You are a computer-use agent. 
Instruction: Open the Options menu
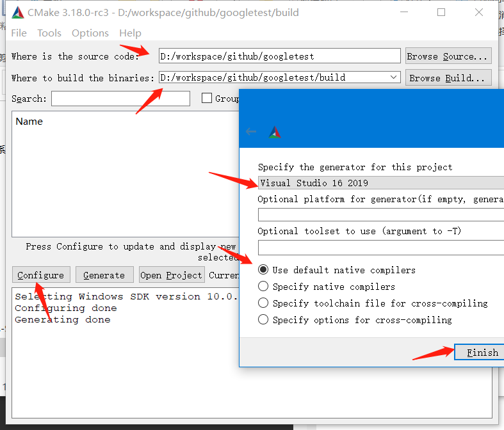90,33
